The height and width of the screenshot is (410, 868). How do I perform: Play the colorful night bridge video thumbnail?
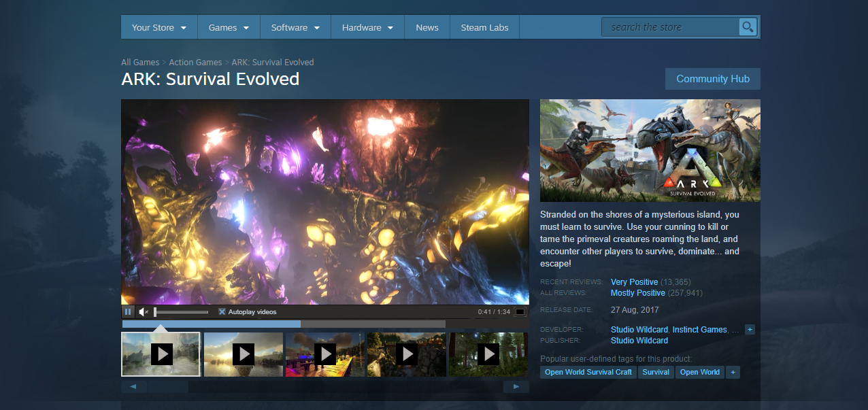[324, 354]
